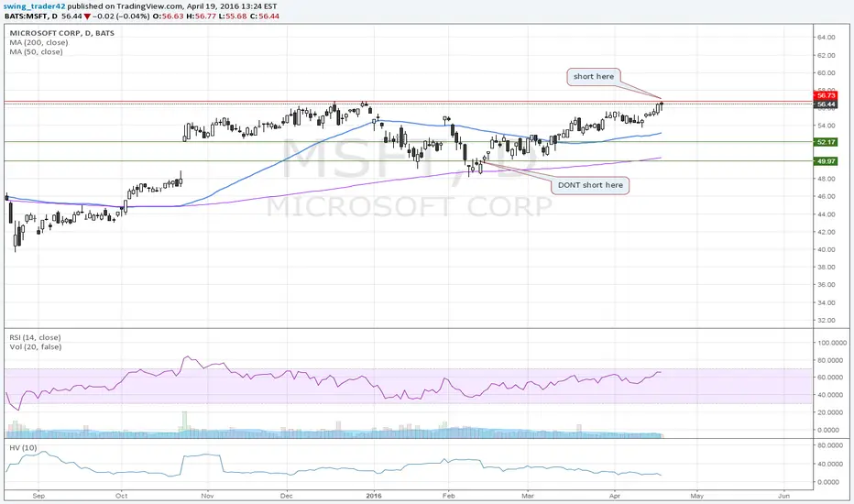This screenshot has height=504, width=854.
Task: Click 42.00 on the price axis
Action: pos(827,232)
